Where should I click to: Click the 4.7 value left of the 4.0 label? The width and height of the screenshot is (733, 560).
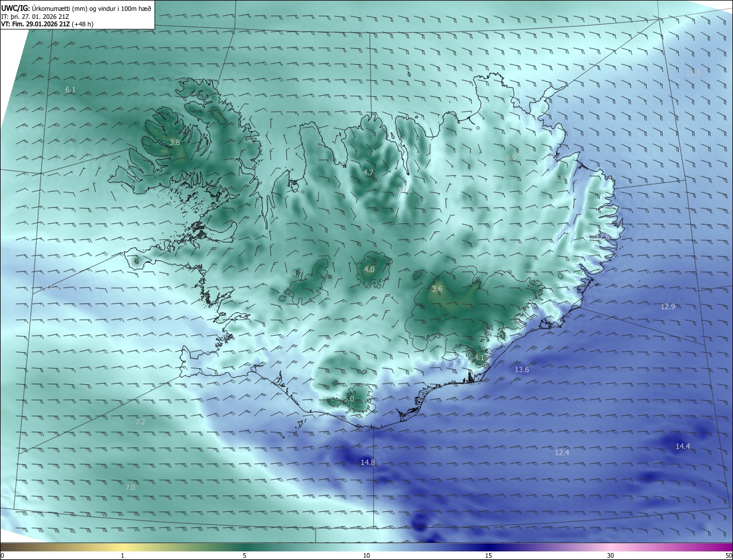297,274
